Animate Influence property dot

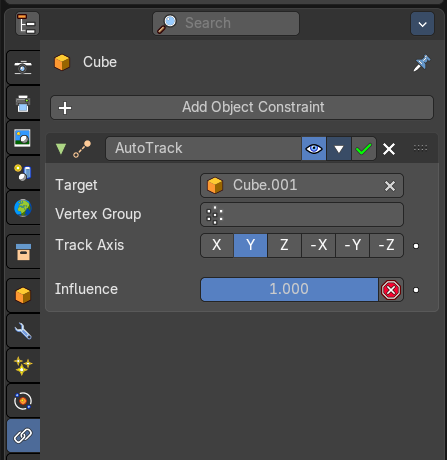(x=416, y=290)
